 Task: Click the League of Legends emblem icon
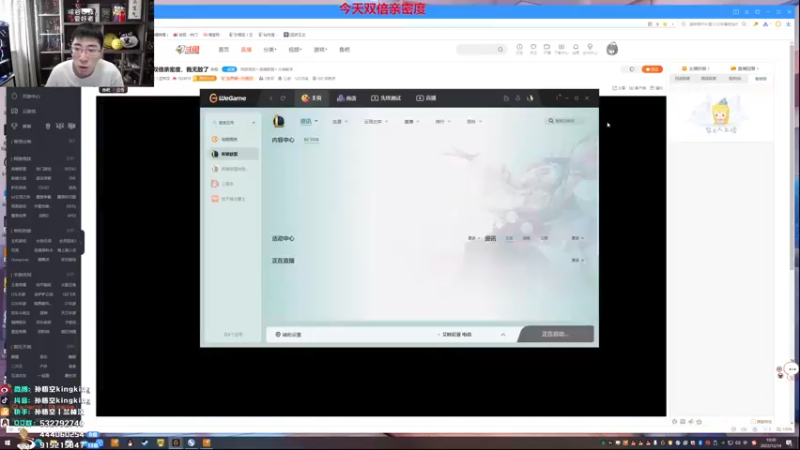(x=279, y=121)
